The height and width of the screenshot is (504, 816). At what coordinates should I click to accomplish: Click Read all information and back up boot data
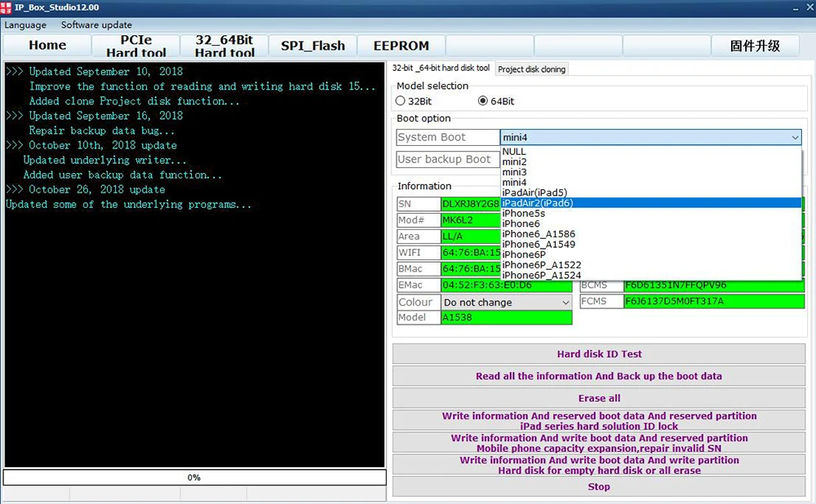599,376
